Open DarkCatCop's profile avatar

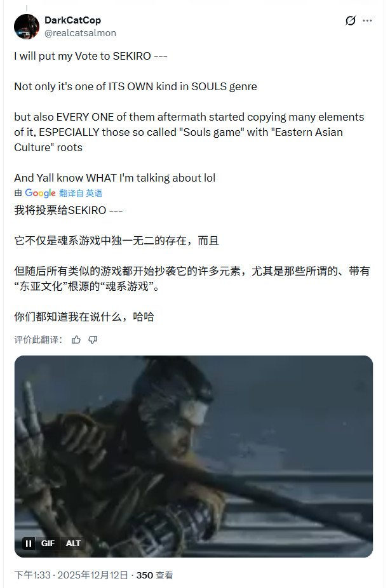point(27,27)
